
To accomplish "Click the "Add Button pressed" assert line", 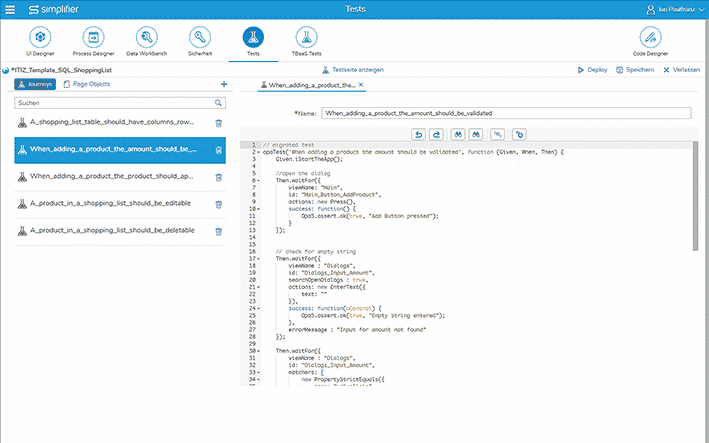I will 370,216.
